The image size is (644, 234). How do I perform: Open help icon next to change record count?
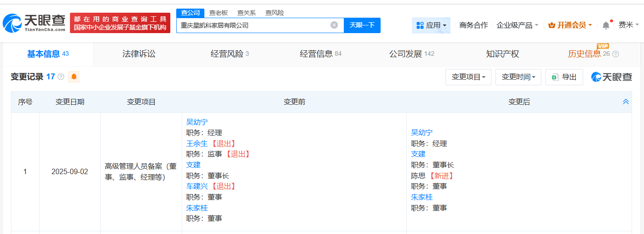pyautogui.click(x=61, y=77)
